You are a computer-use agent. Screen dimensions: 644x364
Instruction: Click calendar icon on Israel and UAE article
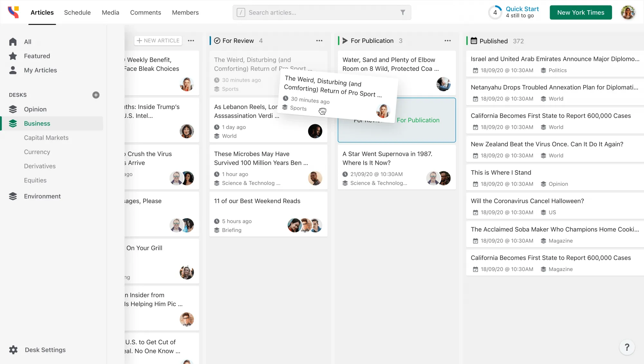(x=475, y=70)
